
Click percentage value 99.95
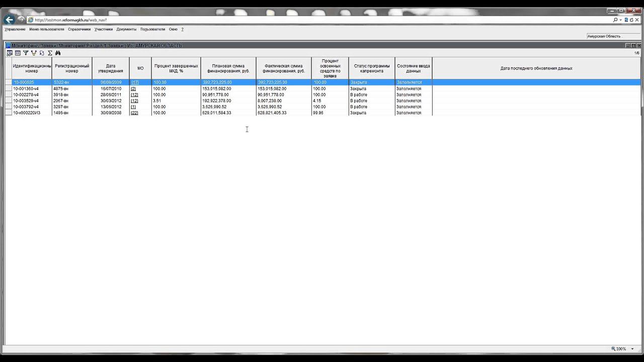(330, 113)
